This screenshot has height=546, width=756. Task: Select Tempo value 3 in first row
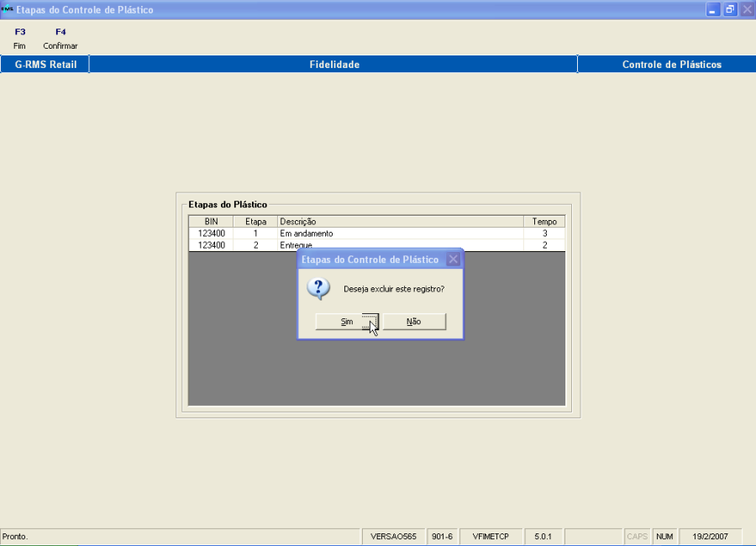pos(544,234)
